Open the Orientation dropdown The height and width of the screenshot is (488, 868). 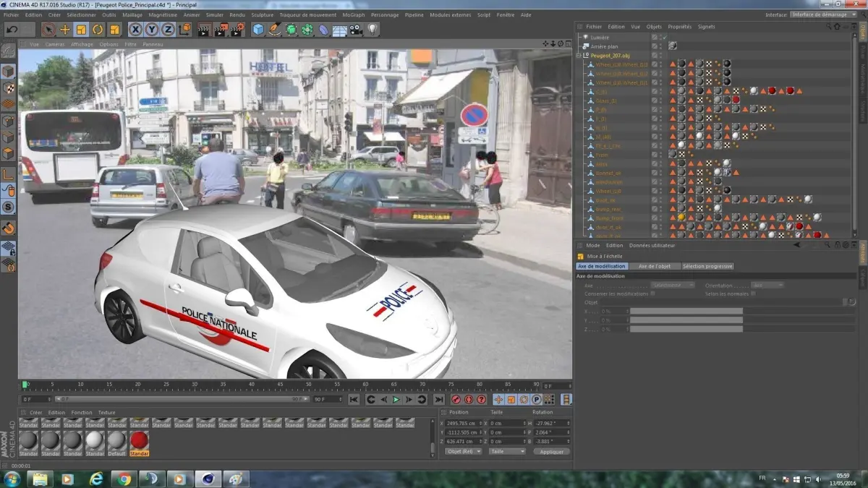click(x=767, y=285)
